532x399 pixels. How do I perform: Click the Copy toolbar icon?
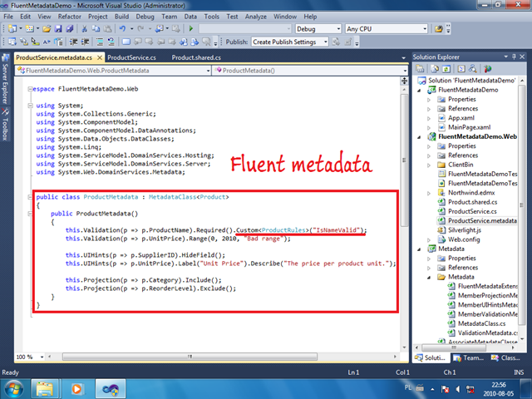pyautogui.click(x=96, y=29)
